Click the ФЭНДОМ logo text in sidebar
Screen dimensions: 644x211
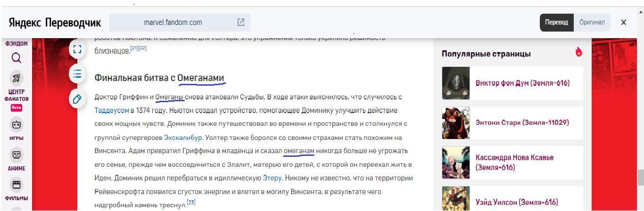16,44
